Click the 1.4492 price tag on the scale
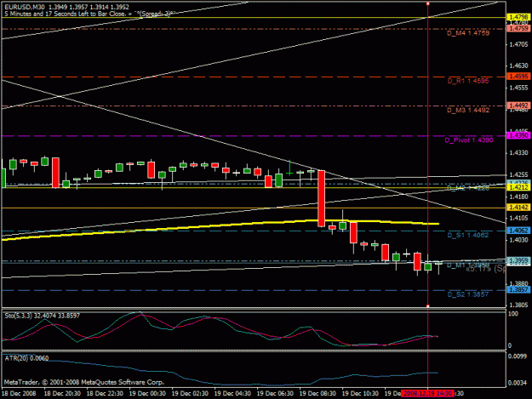Screen dimensions: 532x399 point(518,105)
